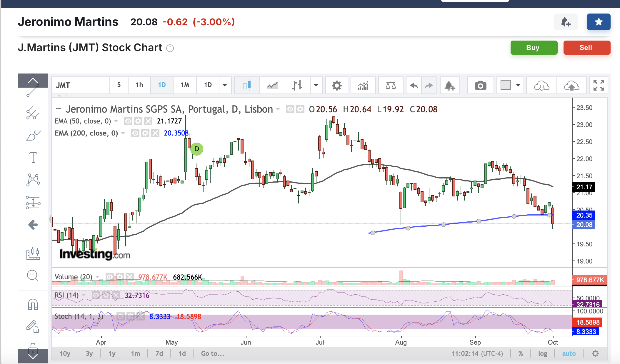Hide the EMA 50 indicator via eye

coord(128,121)
